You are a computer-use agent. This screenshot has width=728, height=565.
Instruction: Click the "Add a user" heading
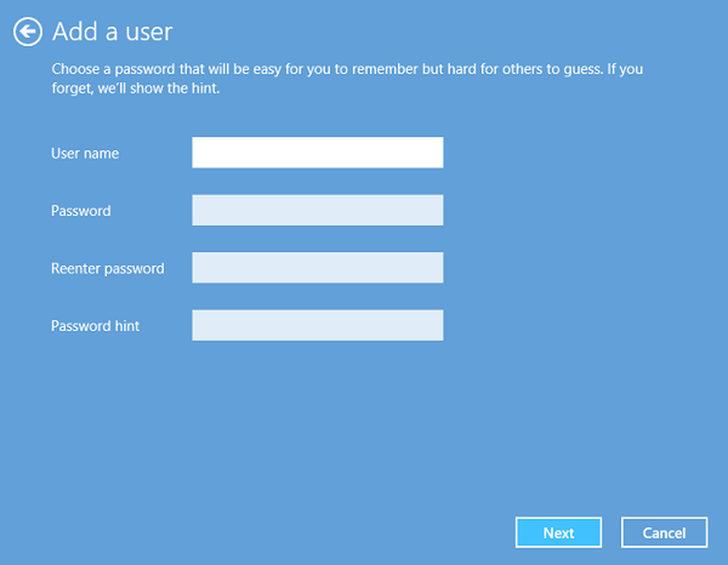click(x=112, y=32)
